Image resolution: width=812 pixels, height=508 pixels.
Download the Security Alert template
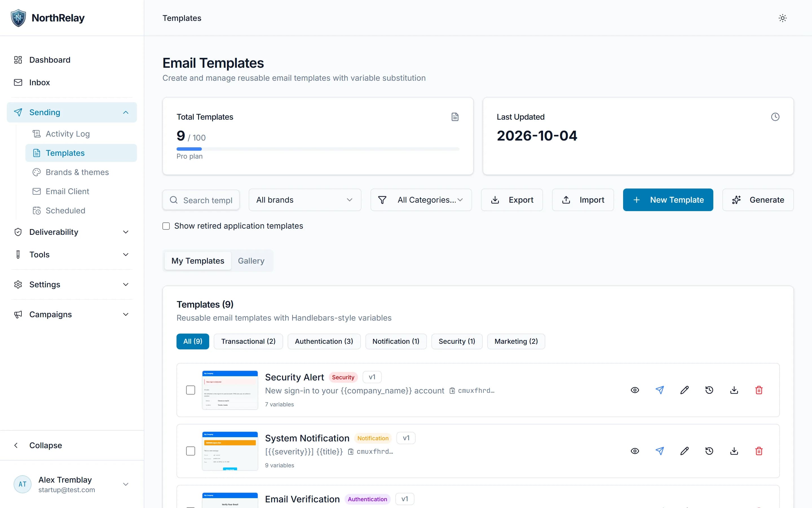coord(734,390)
